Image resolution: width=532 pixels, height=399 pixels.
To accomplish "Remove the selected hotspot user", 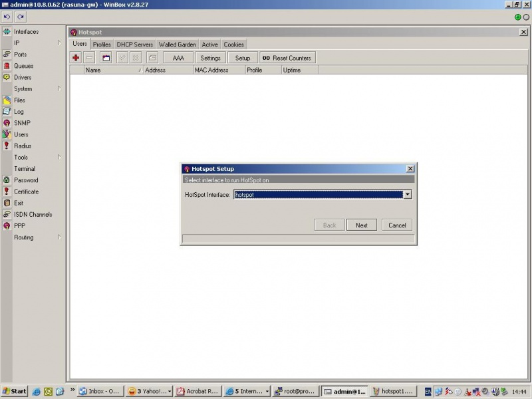I will tap(88, 57).
